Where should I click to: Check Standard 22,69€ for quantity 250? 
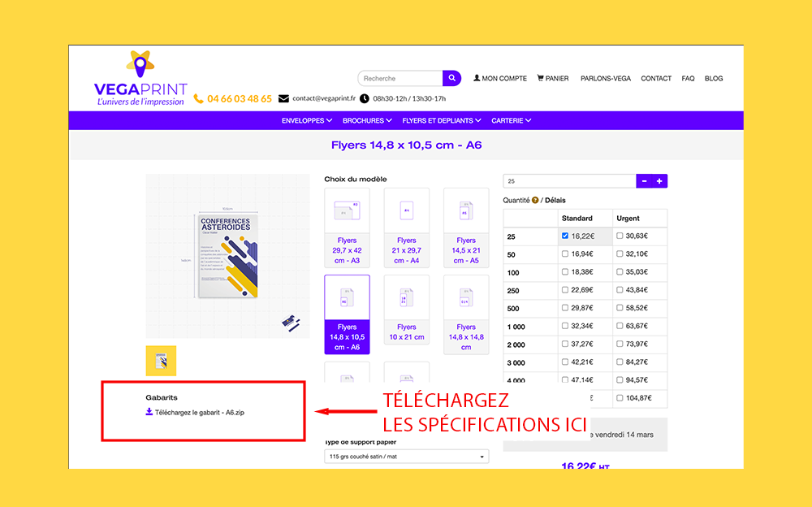pyautogui.click(x=565, y=290)
